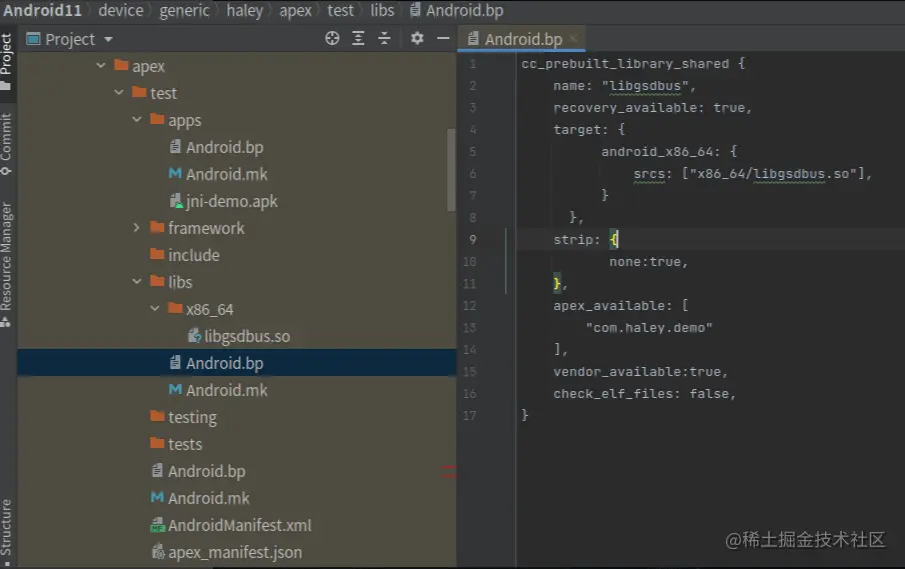Collapse the apps folder
Image resolution: width=905 pixels, height=569 pixels.
pos(137,119)
